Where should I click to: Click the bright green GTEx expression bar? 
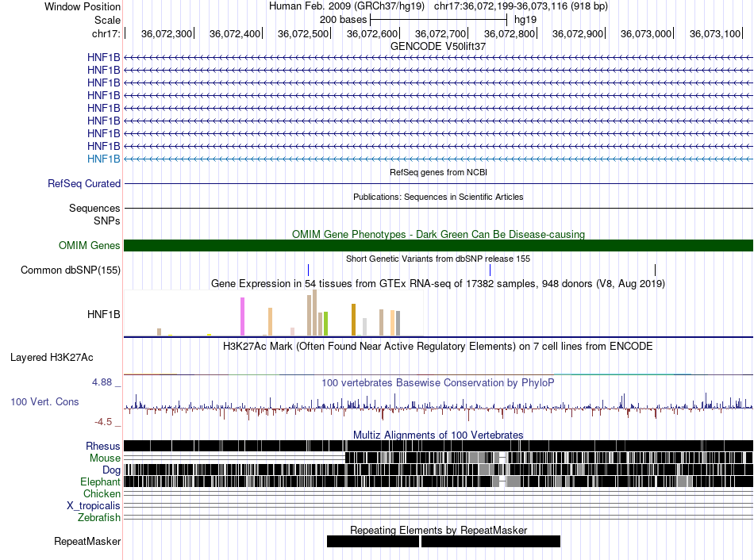coord(325,324)
